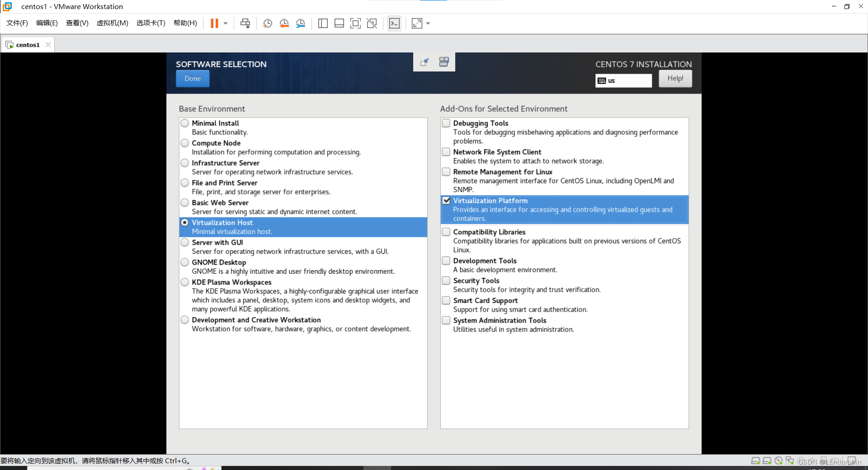This screenshot has width=868, height=470.
Task: Click the network adapter status icon
Action: point(790,461)
